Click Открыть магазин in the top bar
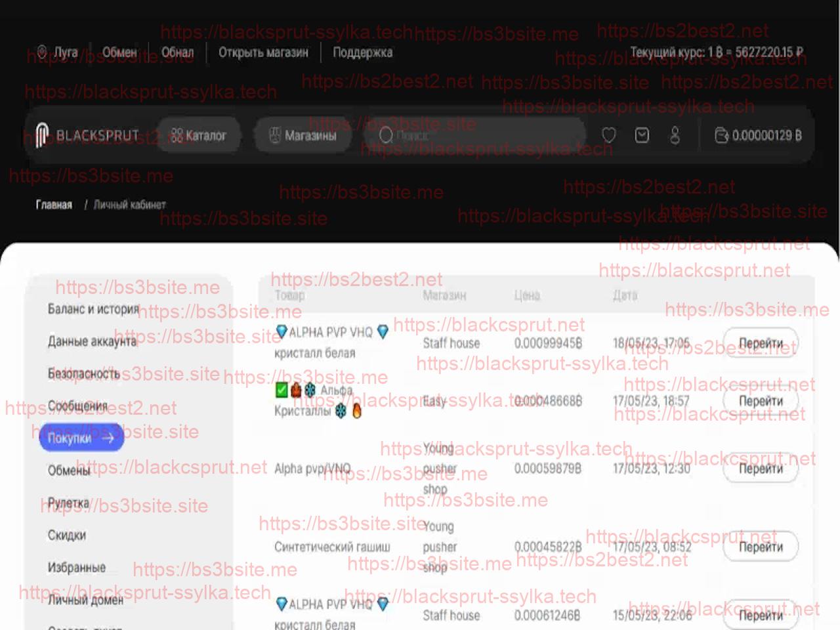This screenshot has width=840, height=630. tap(263, 52)
